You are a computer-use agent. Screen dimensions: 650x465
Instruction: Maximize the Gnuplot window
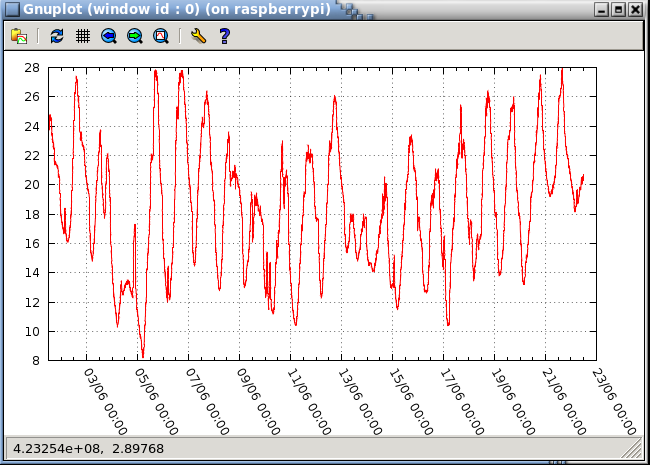[618, 9]
